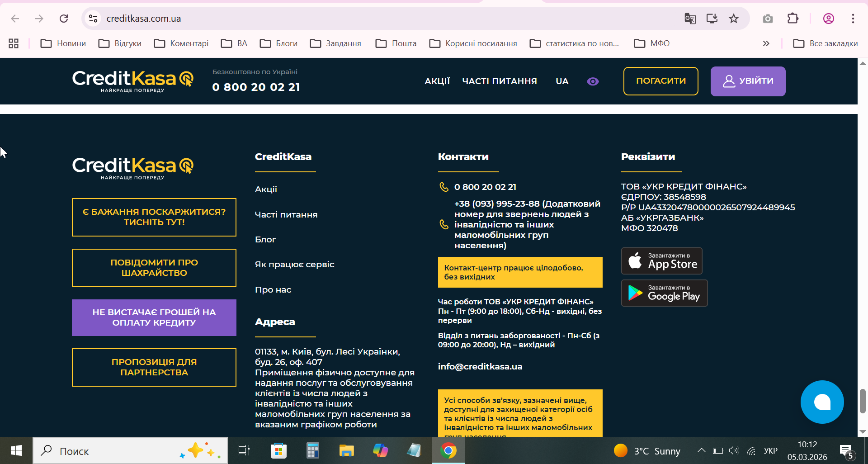Screen dimensions: 868x464
Task: Show hidden system tray icons
Action: click(701, 450)
